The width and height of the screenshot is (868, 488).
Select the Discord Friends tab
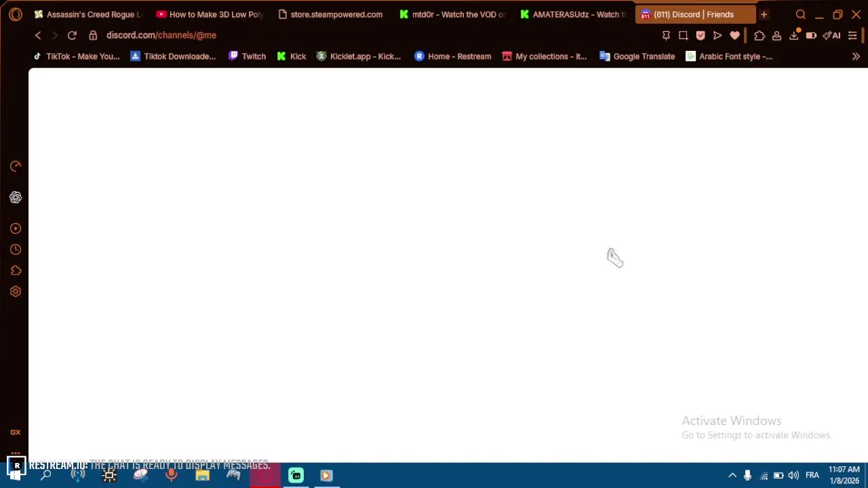695,14
